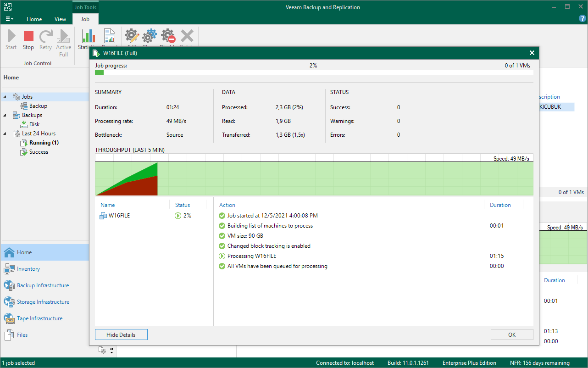Image resolution: width=588 pixels, height=368 pixels.
Task: Collapse the Backups tree node
Action: (6, 115)
